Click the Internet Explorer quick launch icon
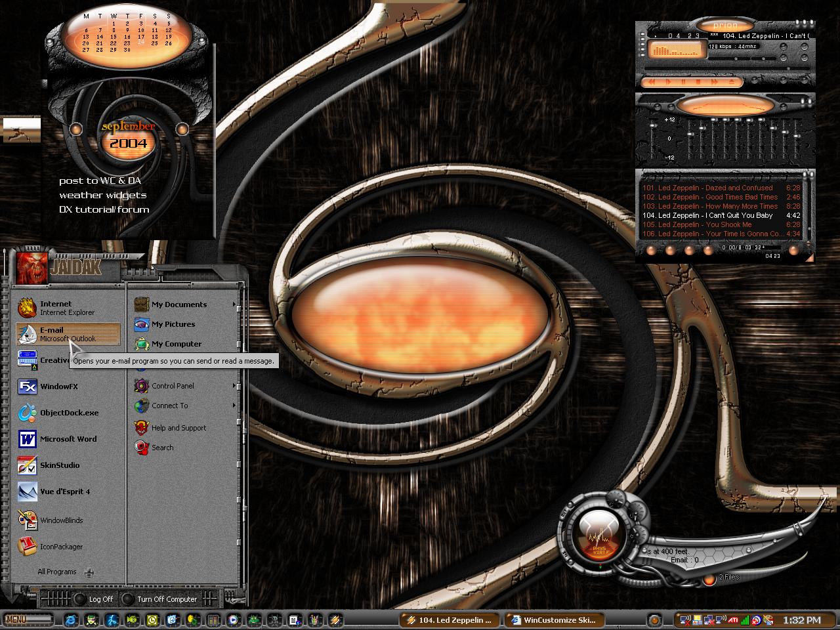The image size is (840, 630). point(70,619)
